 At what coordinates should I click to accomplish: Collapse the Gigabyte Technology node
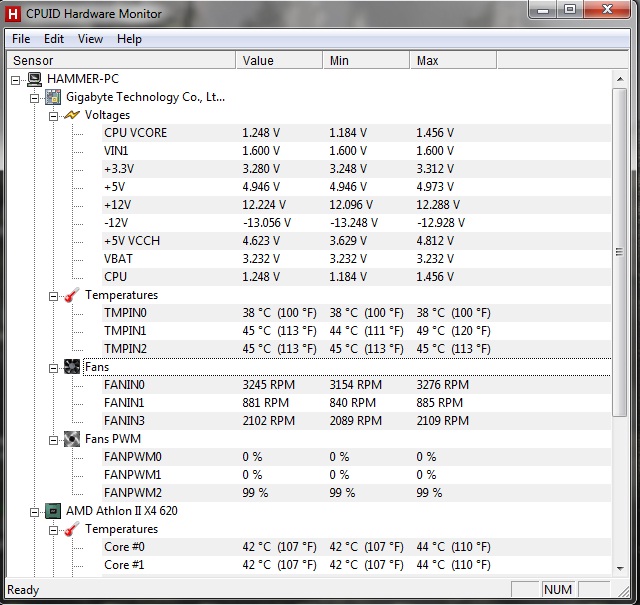[35, 98]
